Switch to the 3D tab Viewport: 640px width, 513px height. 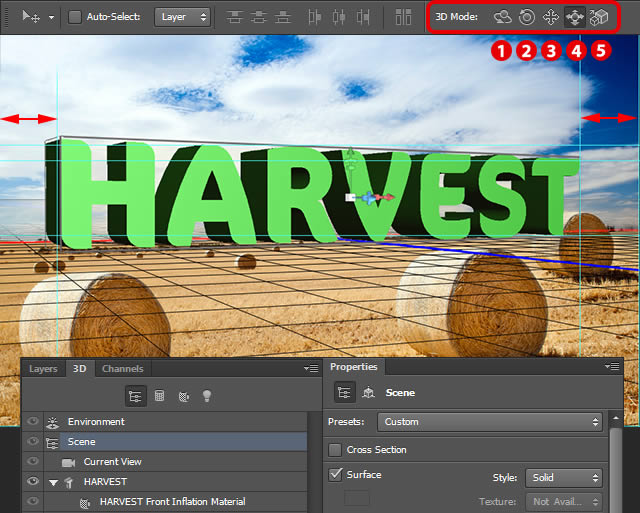tap(80, 369)
